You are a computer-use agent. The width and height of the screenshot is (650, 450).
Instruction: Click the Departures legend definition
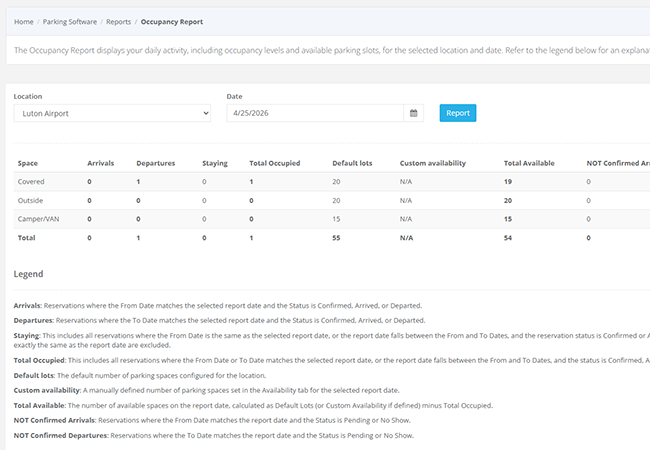click(x=219, y=320)
